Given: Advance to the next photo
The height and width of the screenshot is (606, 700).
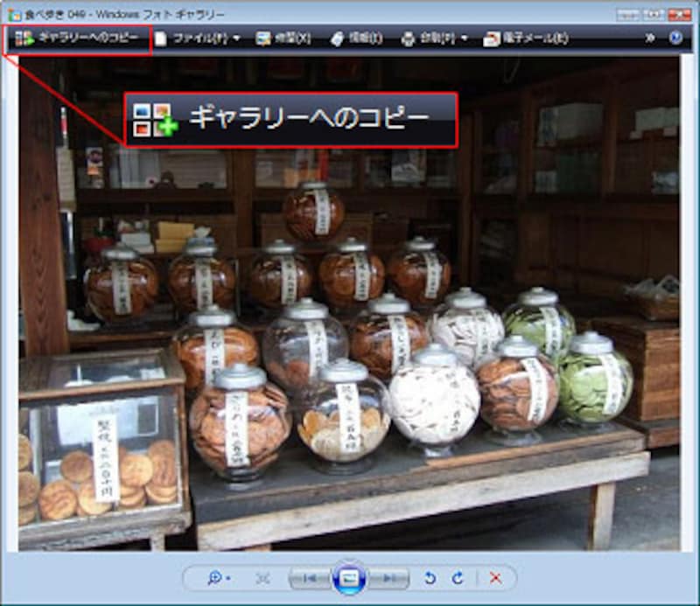Looking at the screenshot, I should [389, 578].
